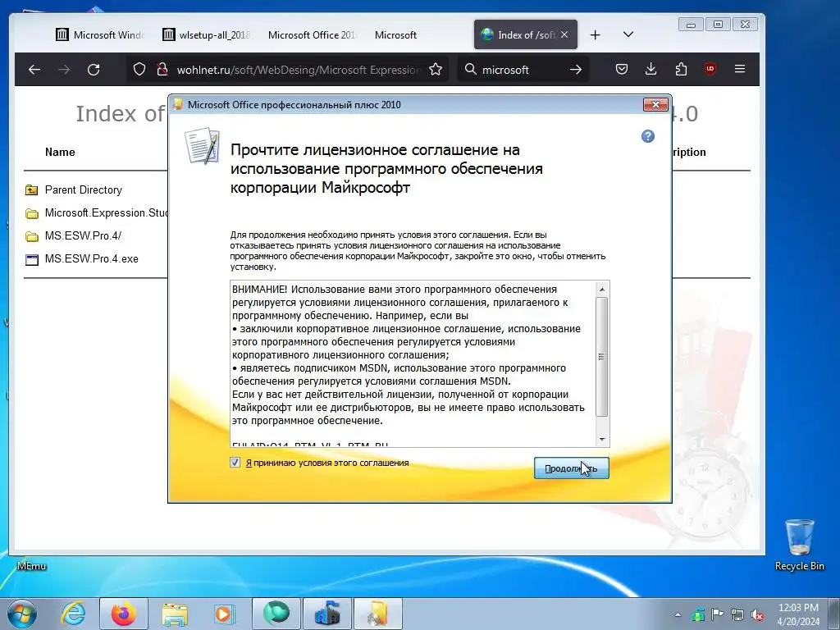This screenshot has height=630, width=840.
Task: Open the Windows Start menu
Action: pyautogui.click(x=22, y=614)
